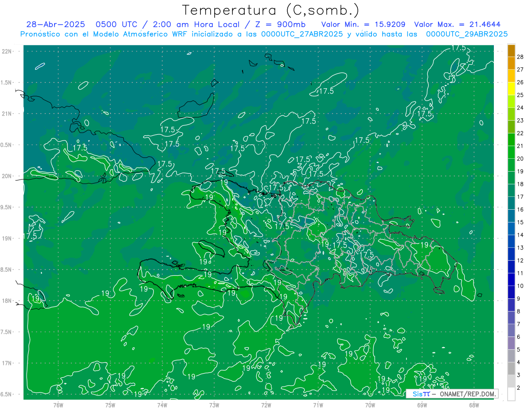Viewport: 532px width, 411px height.
Task: Click the title "Temperatura (C,somb.)"
Action: click(271, 11)
